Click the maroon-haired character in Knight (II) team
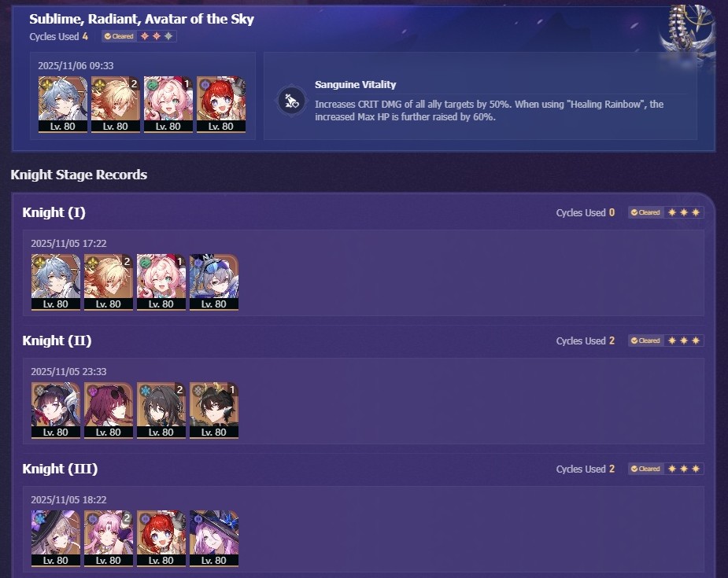Viewport: 728px width, 578px height. [108, 410]
